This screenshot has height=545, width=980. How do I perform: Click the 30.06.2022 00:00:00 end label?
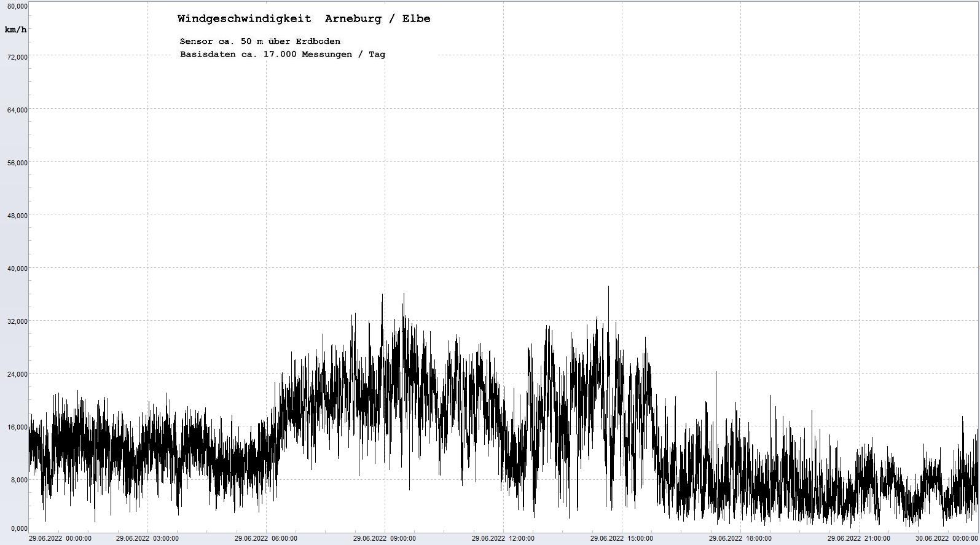point(946,539)
